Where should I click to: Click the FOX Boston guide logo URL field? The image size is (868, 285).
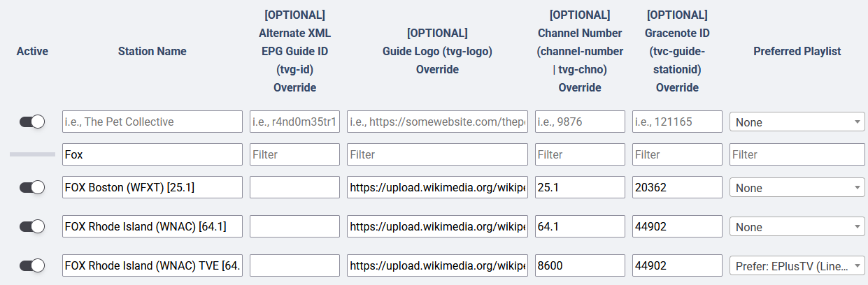[437, 187]
